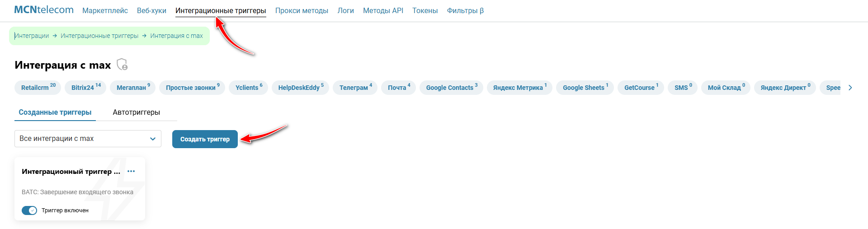Select the SMS integration chip
The height and width of the screenshot is (229, 868).
[683, 88]
